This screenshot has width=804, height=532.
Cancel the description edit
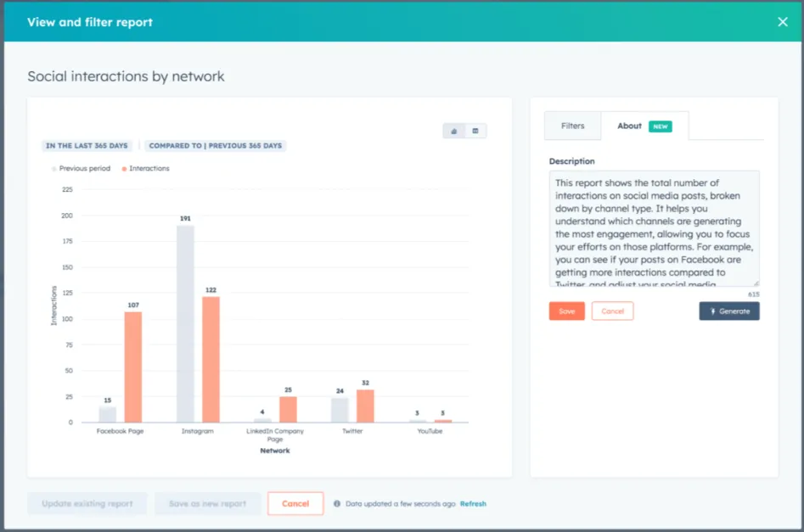pyautogui.click(x=612, y=311)
